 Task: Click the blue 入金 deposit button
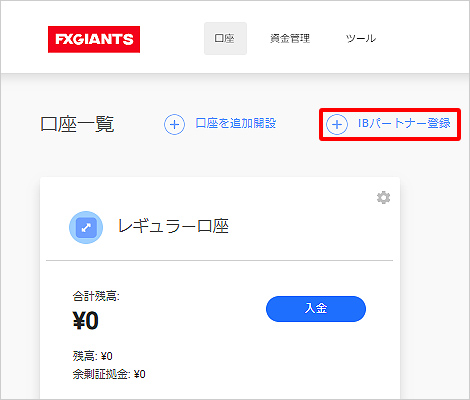pos(316,309)
